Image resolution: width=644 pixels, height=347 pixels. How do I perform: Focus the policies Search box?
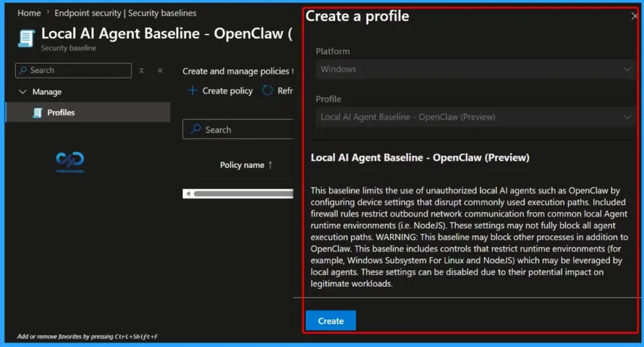[238, 129]
